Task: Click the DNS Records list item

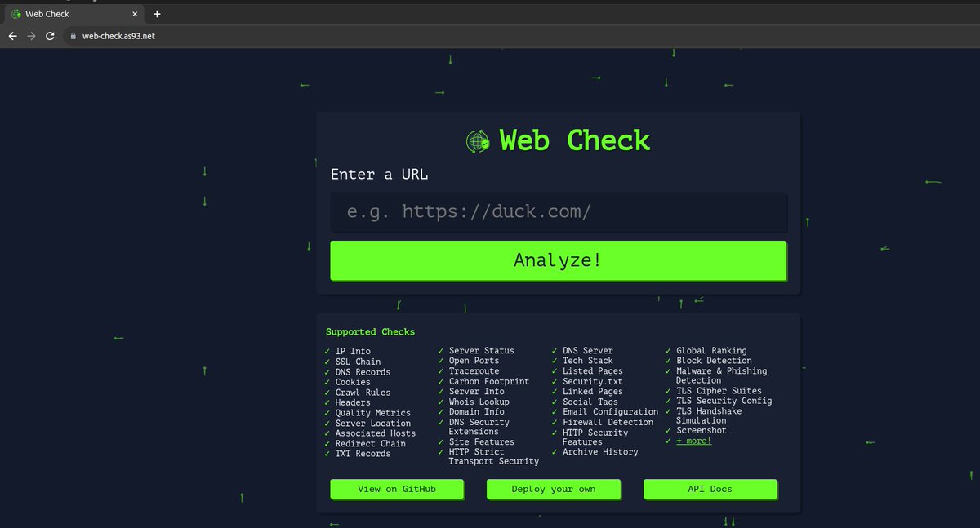Action: (x=363, y=372)
